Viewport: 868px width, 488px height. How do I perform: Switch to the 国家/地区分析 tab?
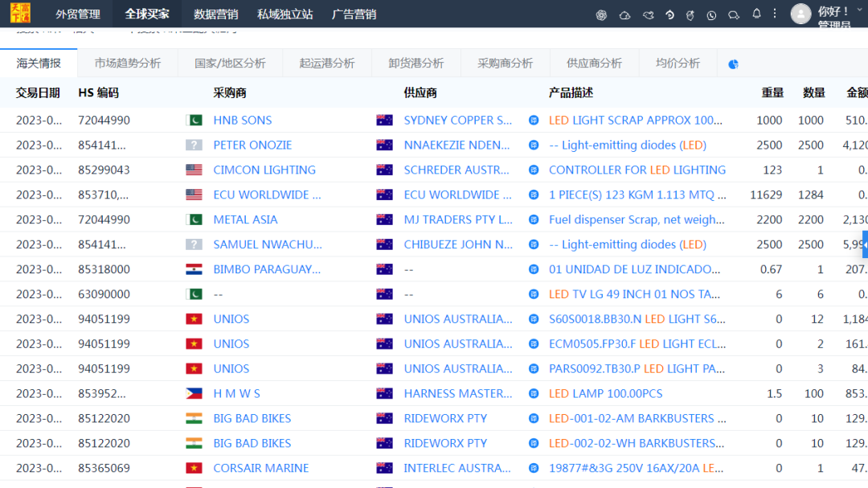pyautogui.click(x=230, y=64)
